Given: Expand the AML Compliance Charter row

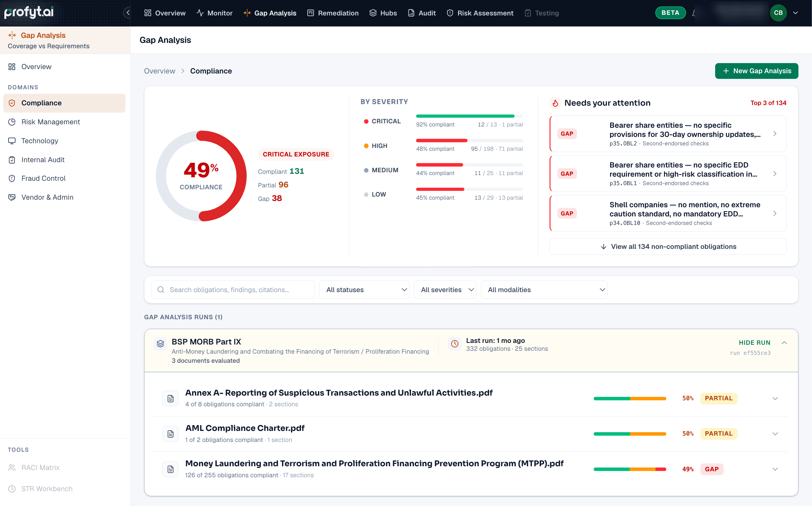Looking at the screenshot, I should (x=775, y=434).
